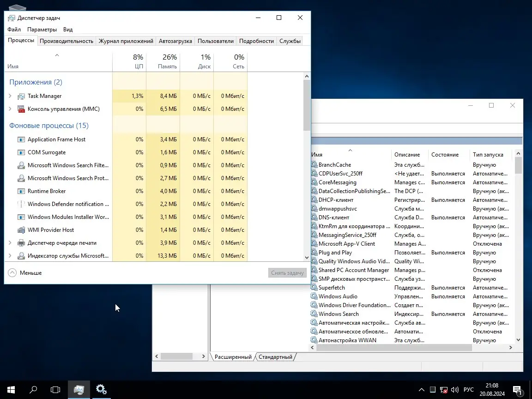Switch to the Производительность tab

pos(66,41)
